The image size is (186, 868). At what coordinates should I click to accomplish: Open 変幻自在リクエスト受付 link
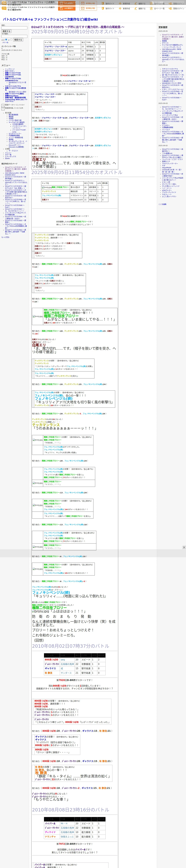coord(17,92)
